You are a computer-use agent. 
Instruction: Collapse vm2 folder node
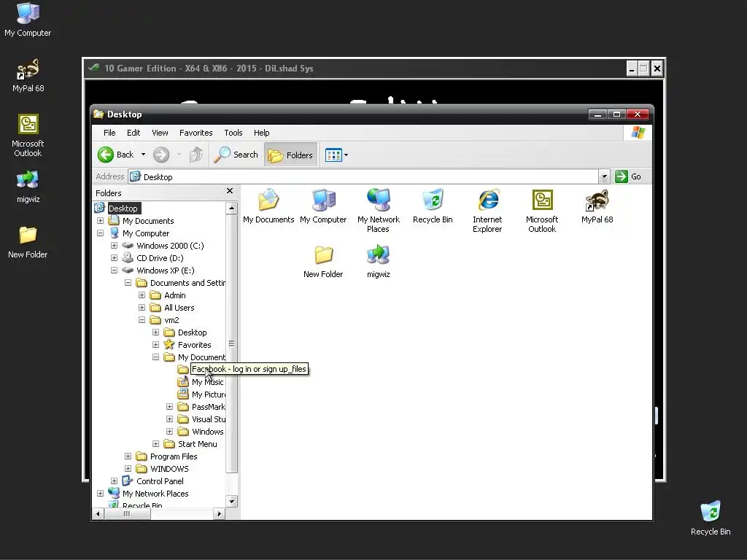(142, 319)
